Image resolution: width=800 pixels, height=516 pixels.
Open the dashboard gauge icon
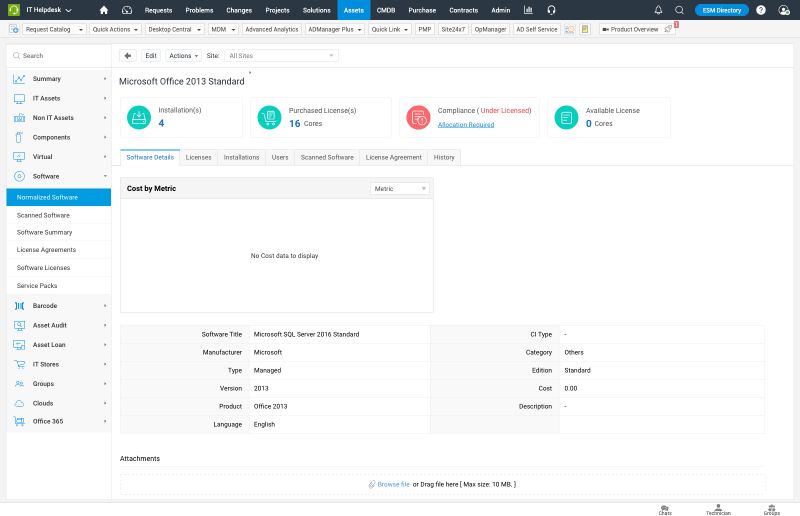click(x=127, y=10)
